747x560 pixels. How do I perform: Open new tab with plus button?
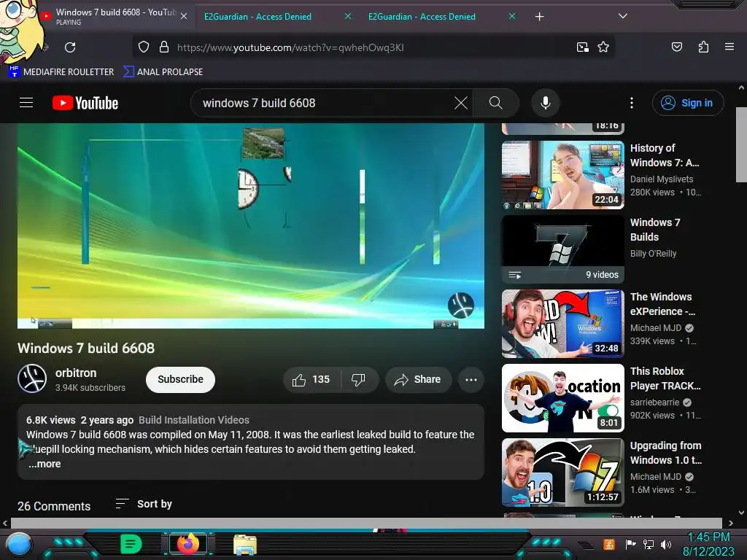pyautogui.click(x=539, y=17)
